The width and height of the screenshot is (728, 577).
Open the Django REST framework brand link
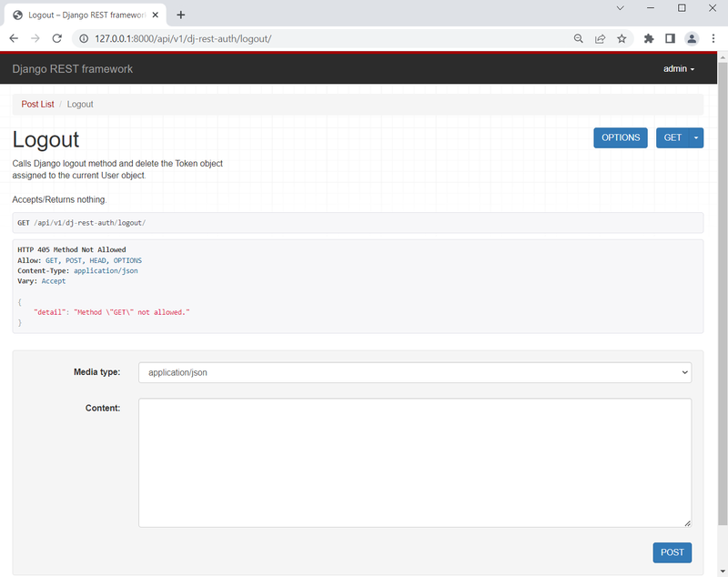(73, 68)
